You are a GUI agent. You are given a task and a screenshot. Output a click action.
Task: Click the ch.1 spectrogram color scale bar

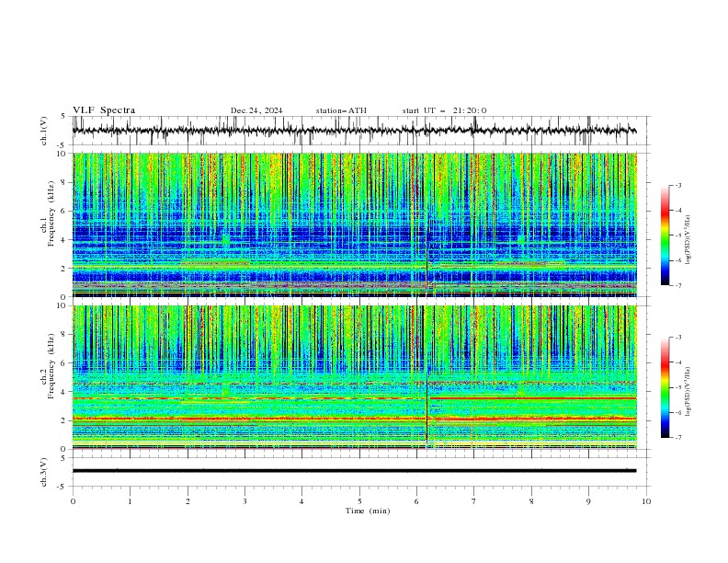[x=665, y=236]
